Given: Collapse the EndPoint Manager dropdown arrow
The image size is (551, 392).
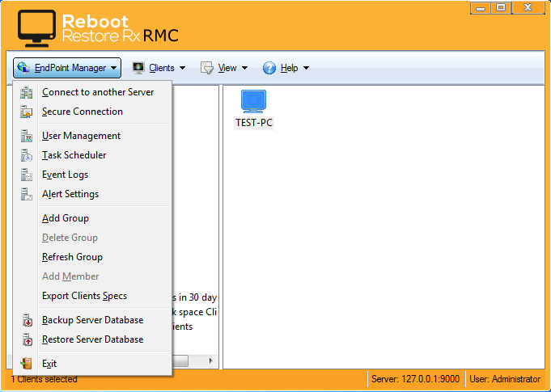Looking at the screenshot, I should pos(113,68).
